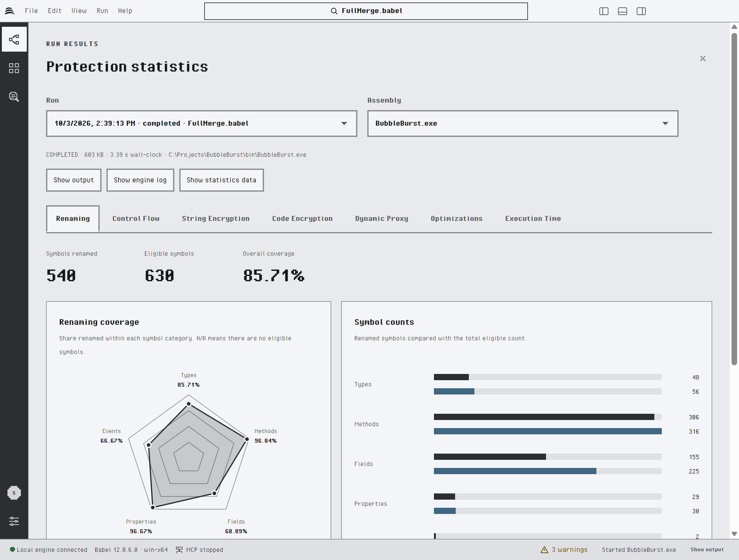Click the search magnifier in title box
This screenshot has height=560, width=739.
coord(334,11)
